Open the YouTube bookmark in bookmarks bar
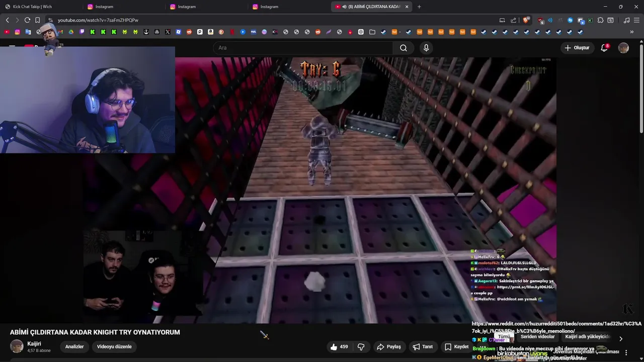This screenshot has width=644, height=362. (7, 32)
